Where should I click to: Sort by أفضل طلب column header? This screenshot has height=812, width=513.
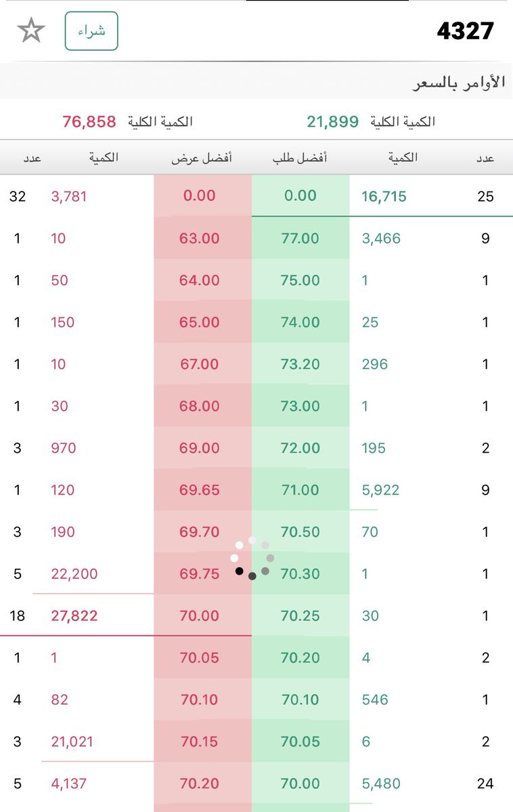click(300, 158)
